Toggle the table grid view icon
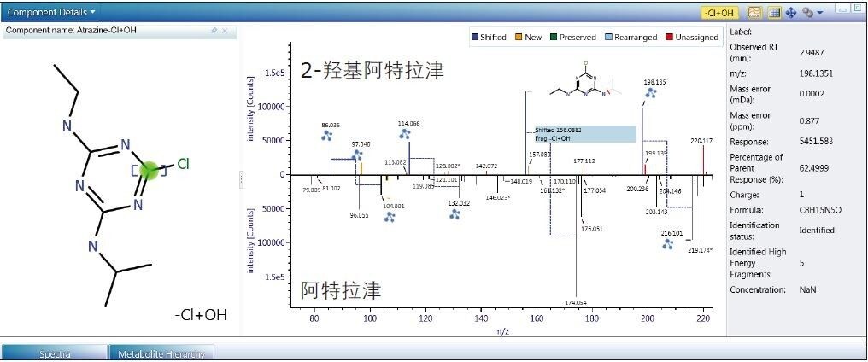Screen dimensions: 868x362 774,12
